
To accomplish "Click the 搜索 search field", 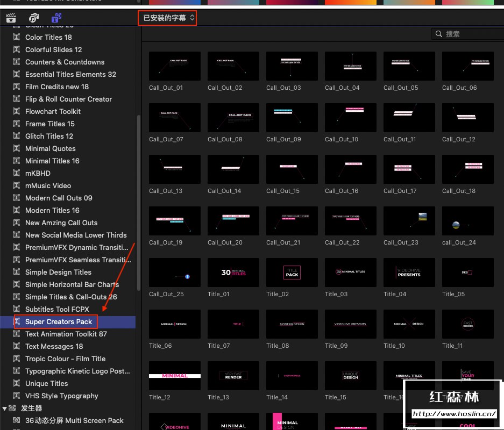I will tap(467, 34).
